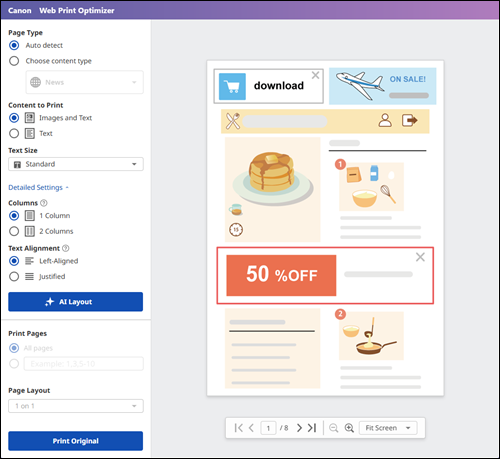Select Auto detect page type
The height and width of the screenshot is (459, 500).
(x=14, y=45)
